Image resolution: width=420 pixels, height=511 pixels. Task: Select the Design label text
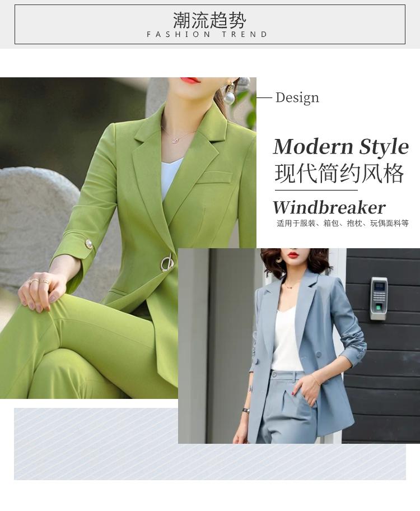[297, 97]
